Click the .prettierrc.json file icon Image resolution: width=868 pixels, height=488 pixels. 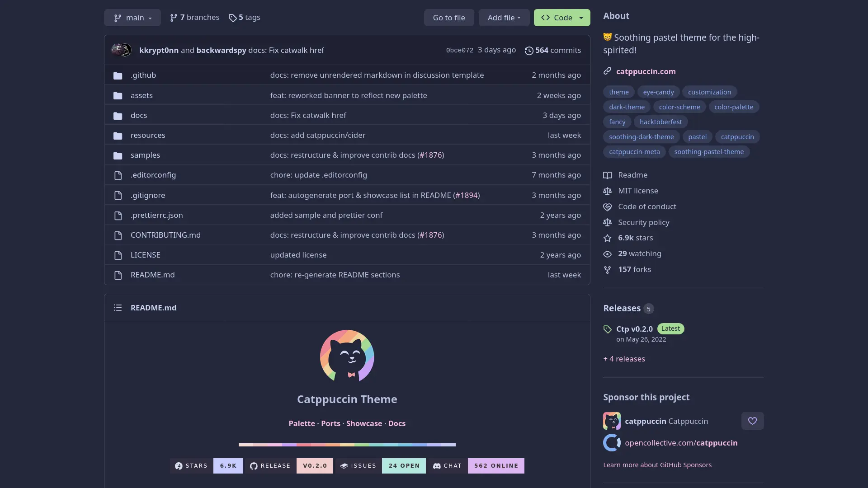(x=118, y=216)
